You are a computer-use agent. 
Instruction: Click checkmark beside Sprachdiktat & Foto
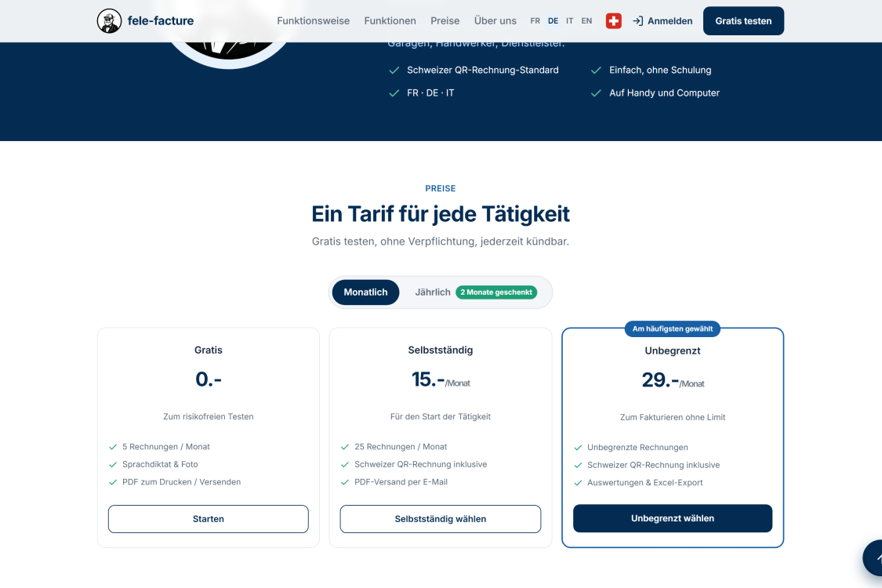113,465
